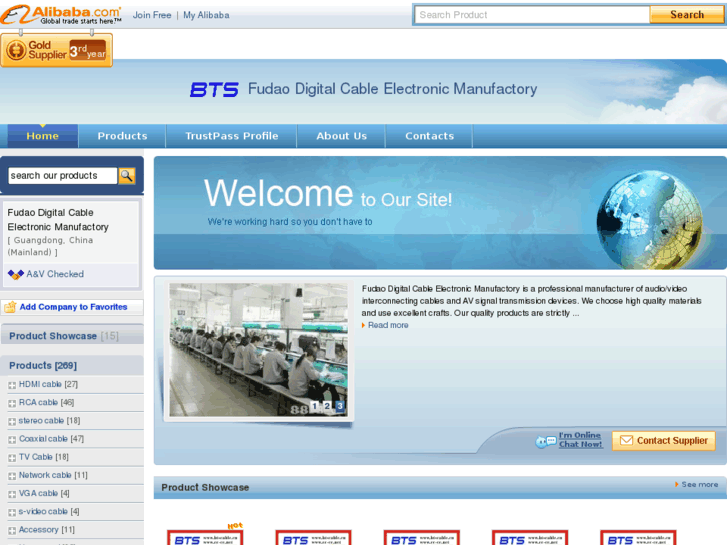The image size is (727, 545).
Task: Expand the HDMI cable category
Action: click(x=12, y=385)
